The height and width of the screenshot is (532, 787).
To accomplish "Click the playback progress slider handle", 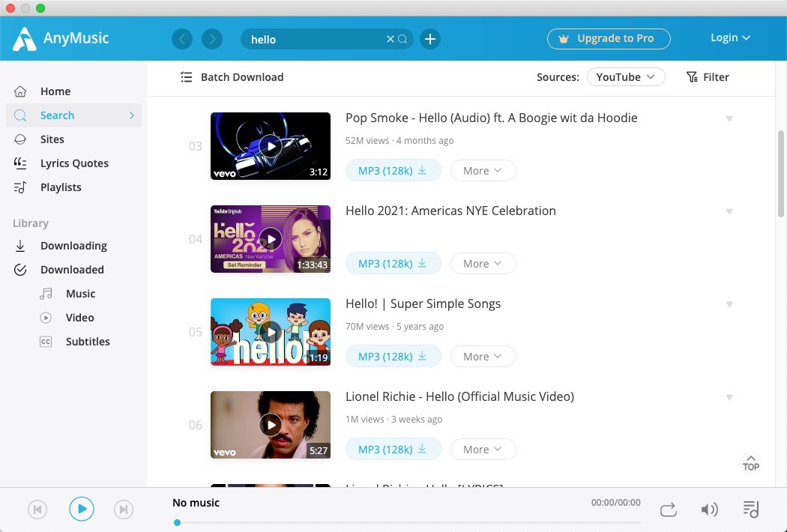I will (177, 522).
